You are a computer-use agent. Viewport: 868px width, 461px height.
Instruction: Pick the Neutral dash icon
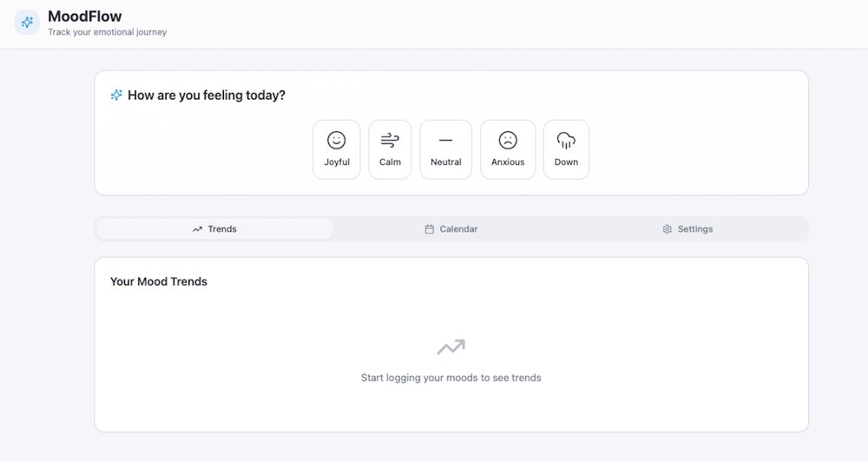445,140
